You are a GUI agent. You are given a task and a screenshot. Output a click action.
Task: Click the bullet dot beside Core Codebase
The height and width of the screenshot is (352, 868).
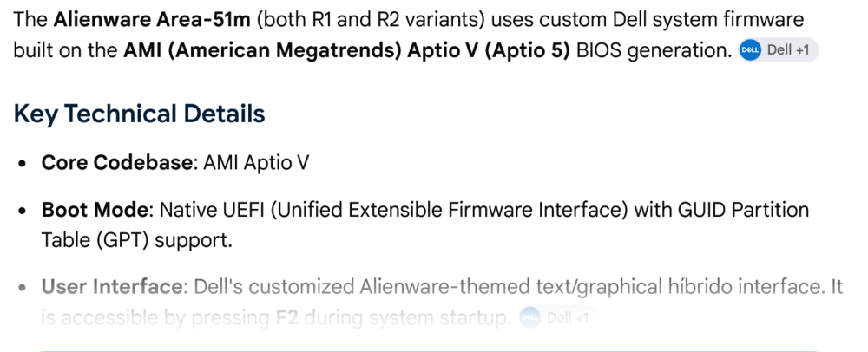click(x=23, y=164)
